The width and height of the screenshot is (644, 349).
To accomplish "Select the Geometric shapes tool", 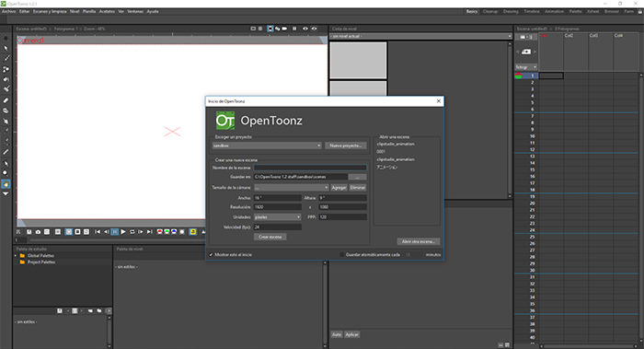I will tap(6, 69).
